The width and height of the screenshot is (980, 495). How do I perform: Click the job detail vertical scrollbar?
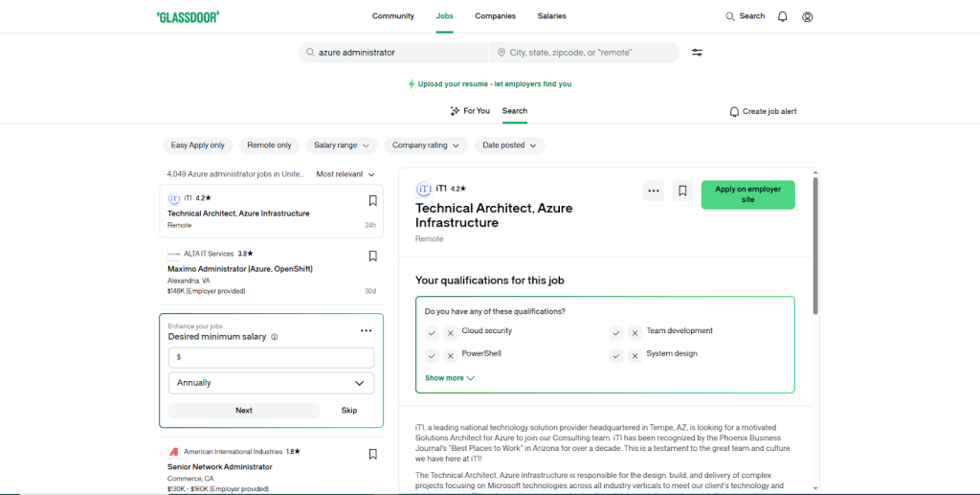[x=815, y=246]
